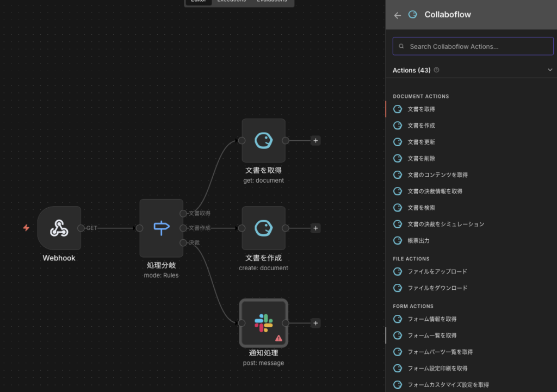Image resolution: width=557 pixels, height=392 pixels.
Task: Pick the フォーム一覧を取得 action
Action: (x=432, y=335)
